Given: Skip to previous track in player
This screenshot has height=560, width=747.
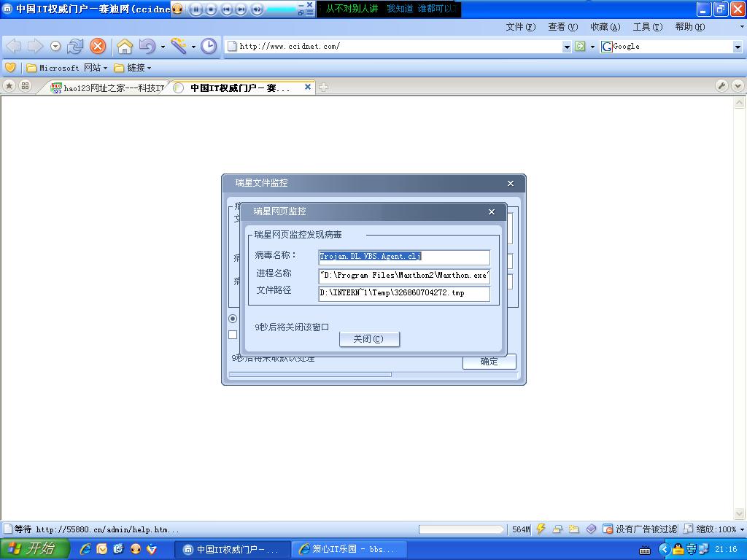Looking at the screenshot, I should 227,9.
